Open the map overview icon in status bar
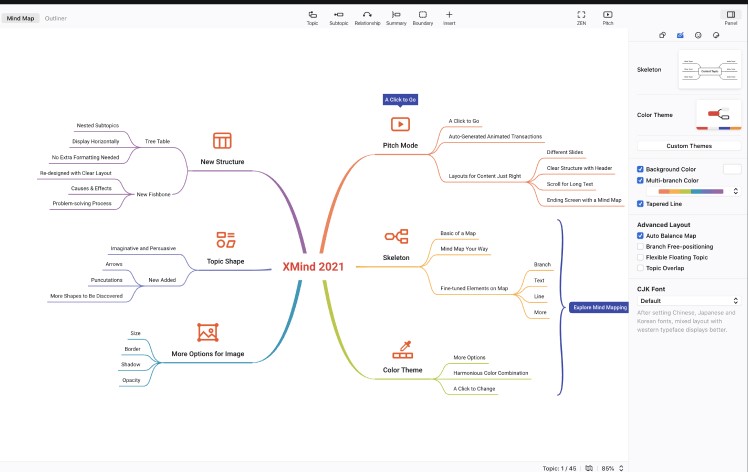This screenshot has height=472, width=748. (x=589, y=468)
